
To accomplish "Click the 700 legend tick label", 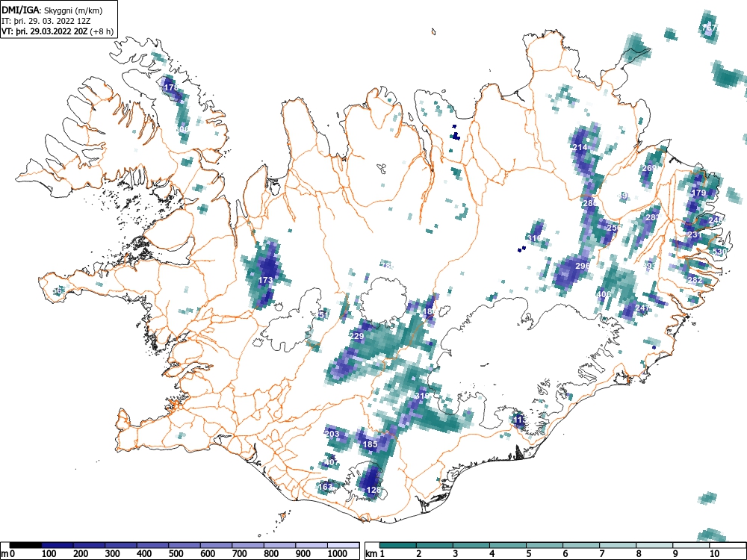I will click(x=240, y=554).
